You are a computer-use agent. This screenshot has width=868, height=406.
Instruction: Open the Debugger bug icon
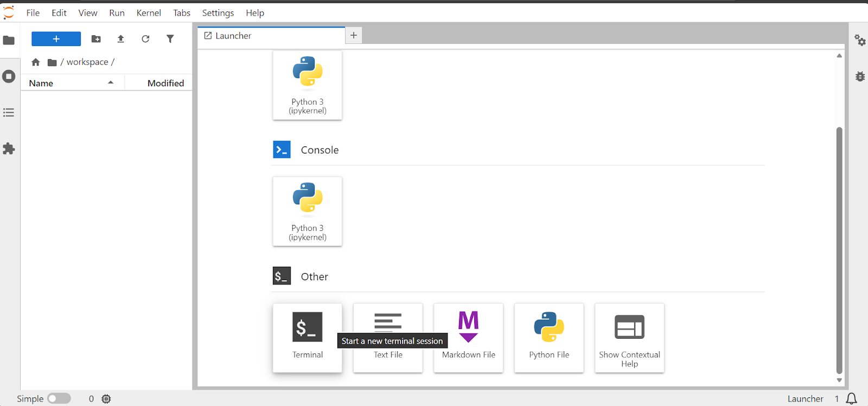[x=860, y=76]
